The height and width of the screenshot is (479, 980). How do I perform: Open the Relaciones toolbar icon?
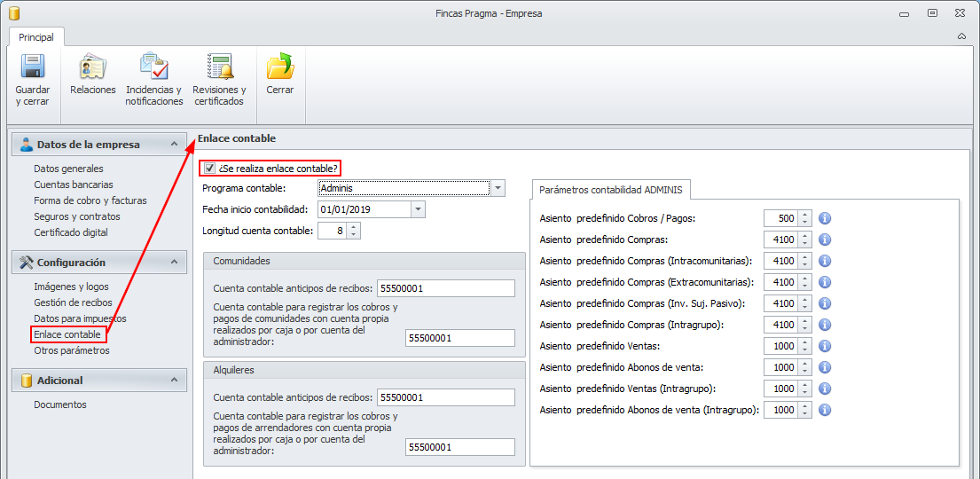pyautogui.click(x=92, y=67)
